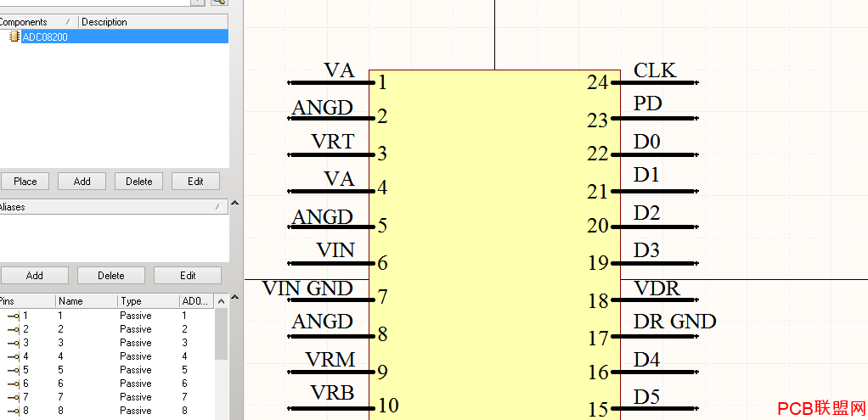This screenshot has height=420, width=868.
Task: Select schematic pin 24 labeled CLK
Action: pyautogui.click(x=655, y=82)
